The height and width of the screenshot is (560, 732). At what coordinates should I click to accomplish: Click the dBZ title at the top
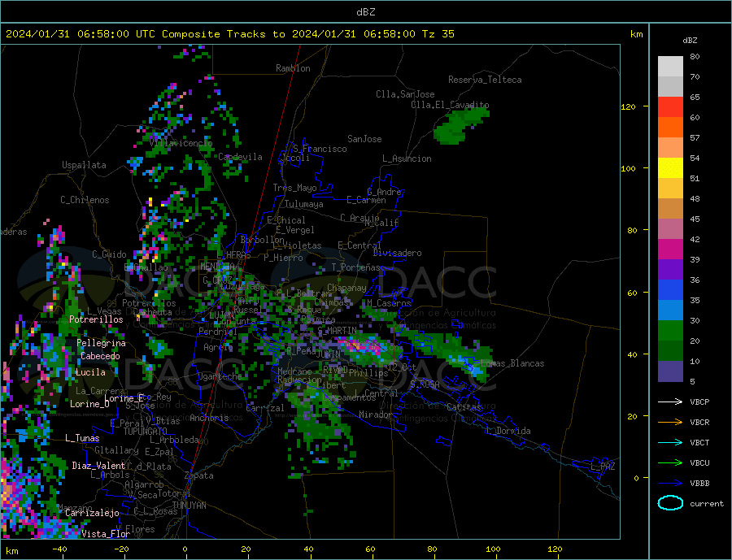click(x=365, y=12)
